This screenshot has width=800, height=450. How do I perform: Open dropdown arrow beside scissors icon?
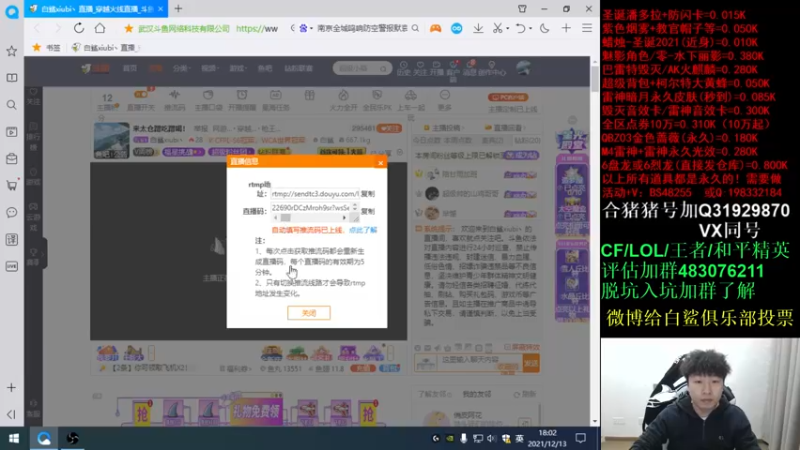coord(507,29)
